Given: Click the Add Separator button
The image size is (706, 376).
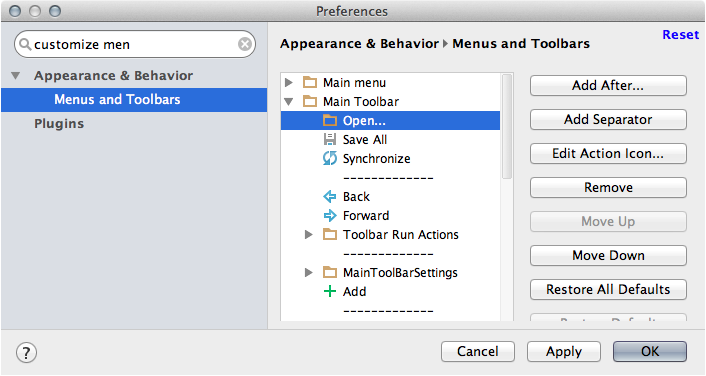Looking at the screenshot, I should click(x=608, y=119).
